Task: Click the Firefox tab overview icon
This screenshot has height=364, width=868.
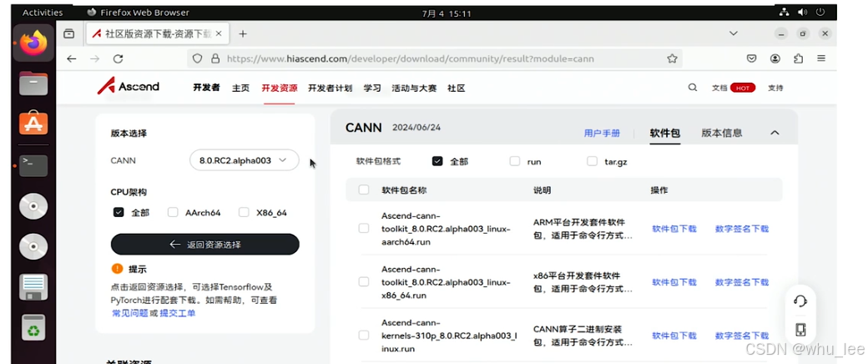Action: pos(68,33)
